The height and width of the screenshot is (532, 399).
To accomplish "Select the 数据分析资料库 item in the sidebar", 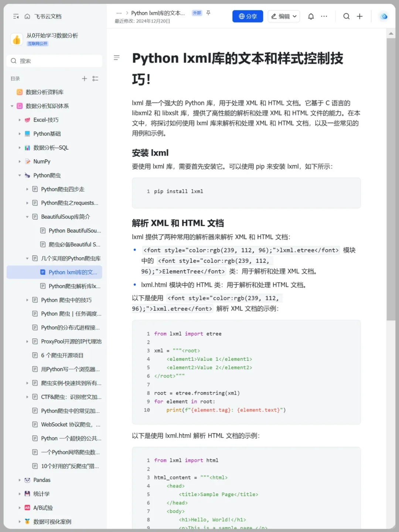I will [44, 92].
